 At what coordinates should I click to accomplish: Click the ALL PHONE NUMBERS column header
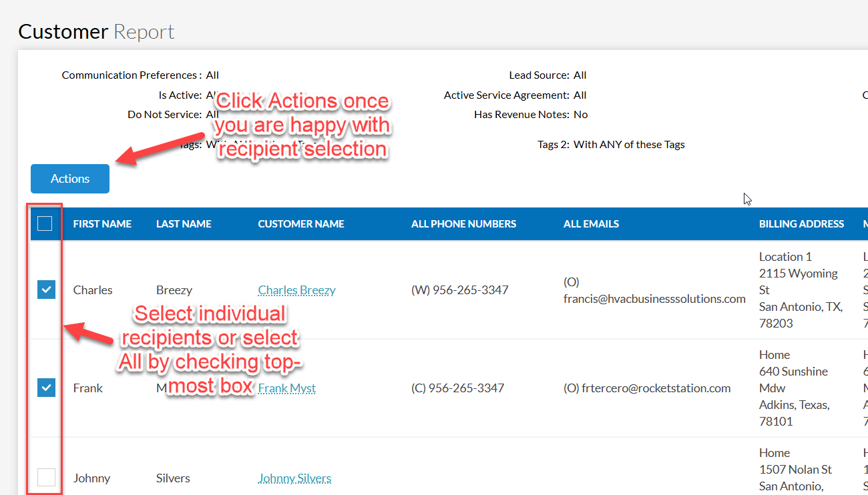pyautogui.click(x=463, y=224)
